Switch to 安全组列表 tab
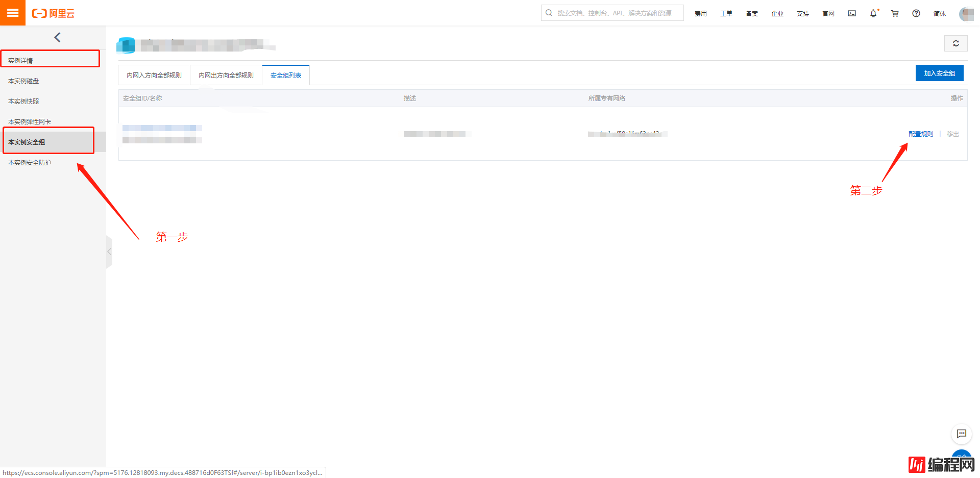980x478 pixels. (x=286, y=75)
